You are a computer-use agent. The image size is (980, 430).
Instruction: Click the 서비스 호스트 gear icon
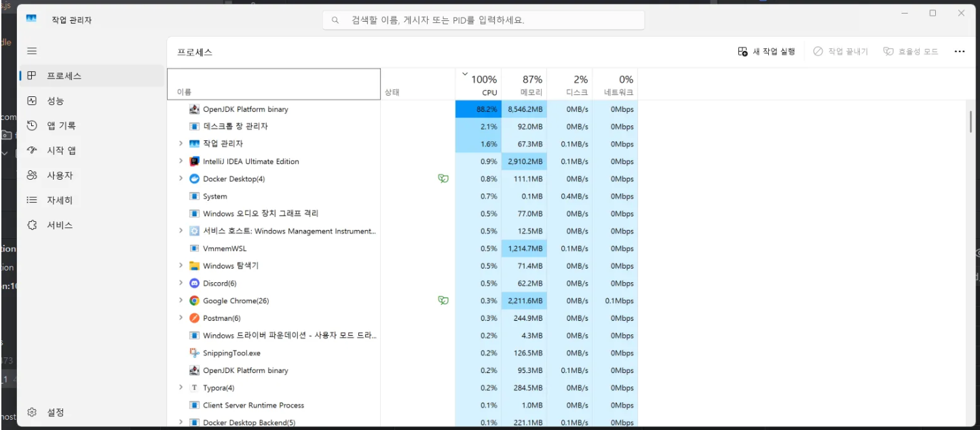point(194,231)
